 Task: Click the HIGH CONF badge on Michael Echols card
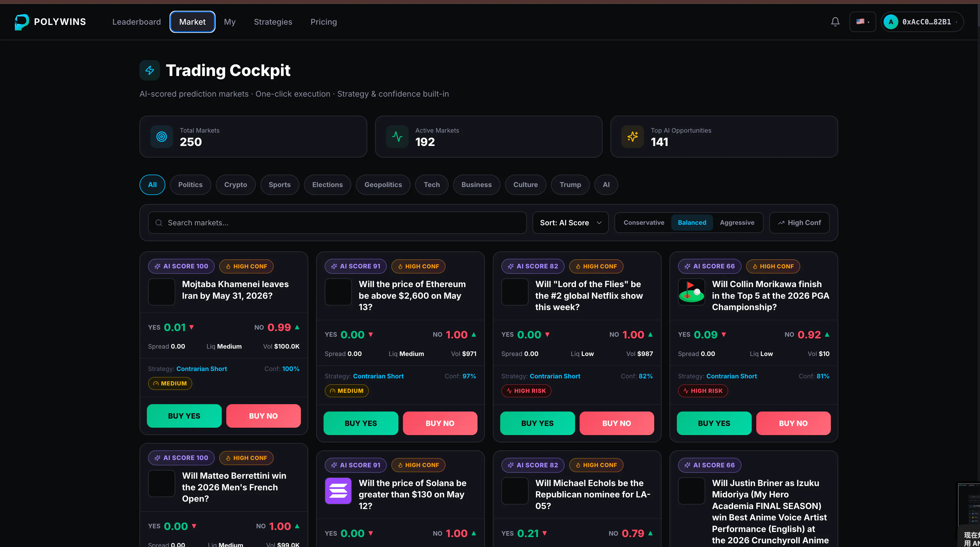coord(596,465)
